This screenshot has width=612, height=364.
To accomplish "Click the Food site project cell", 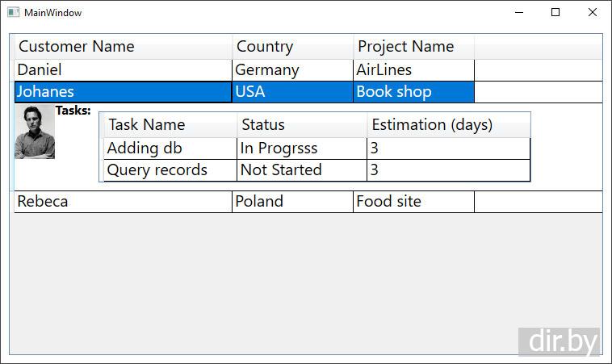I will 389,202.
